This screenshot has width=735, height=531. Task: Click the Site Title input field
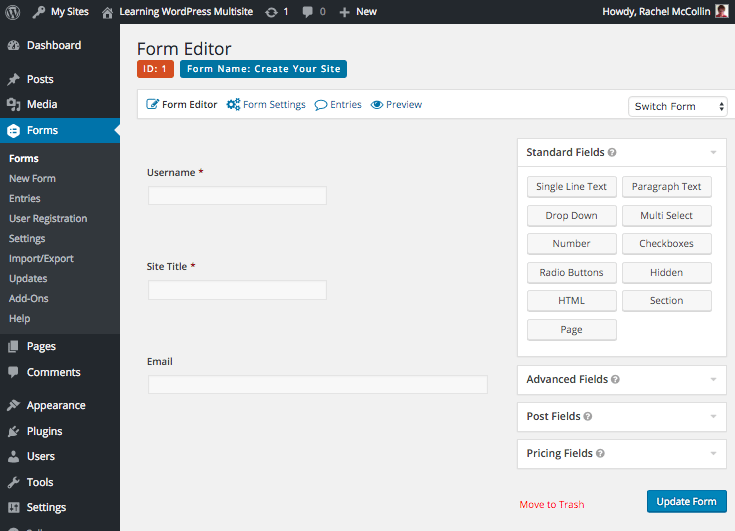tap(237, 290)
